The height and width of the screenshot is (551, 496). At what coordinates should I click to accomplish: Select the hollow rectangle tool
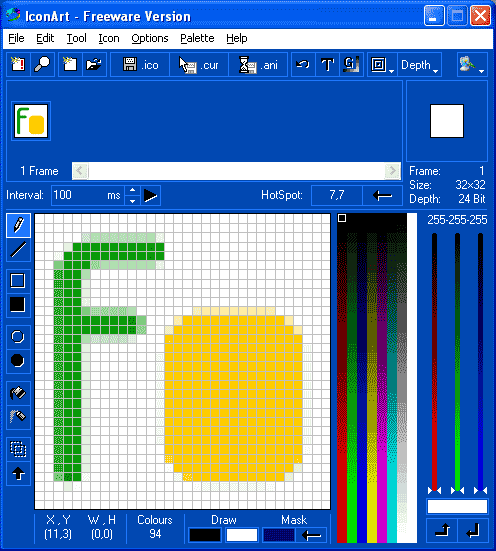(18, 281)
